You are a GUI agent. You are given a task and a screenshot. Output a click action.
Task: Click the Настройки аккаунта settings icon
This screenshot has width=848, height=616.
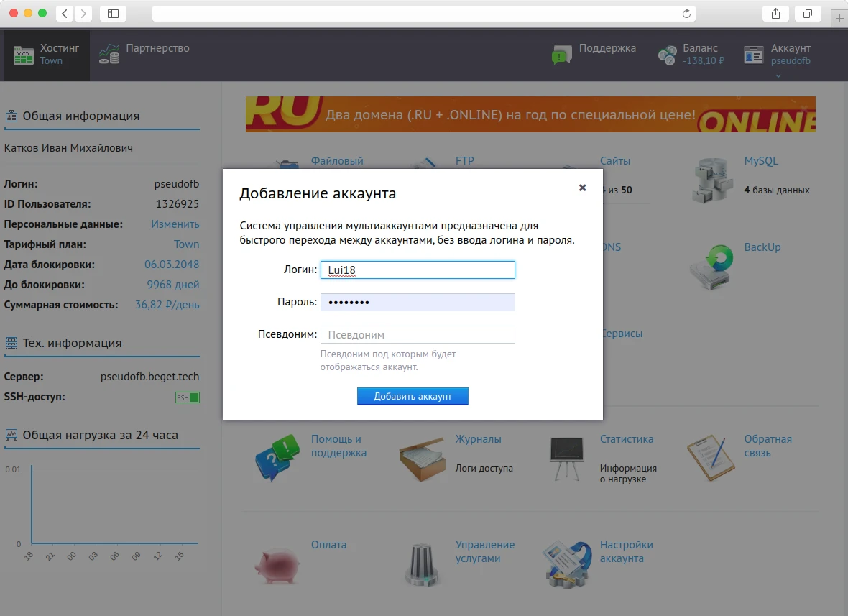[x=568, y=563]
